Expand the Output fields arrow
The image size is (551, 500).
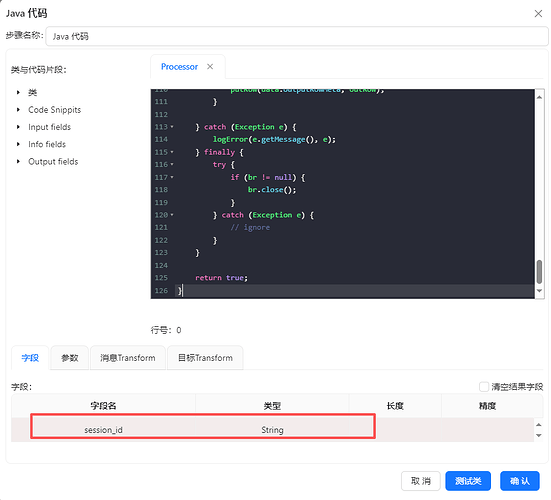pos(18,161)
